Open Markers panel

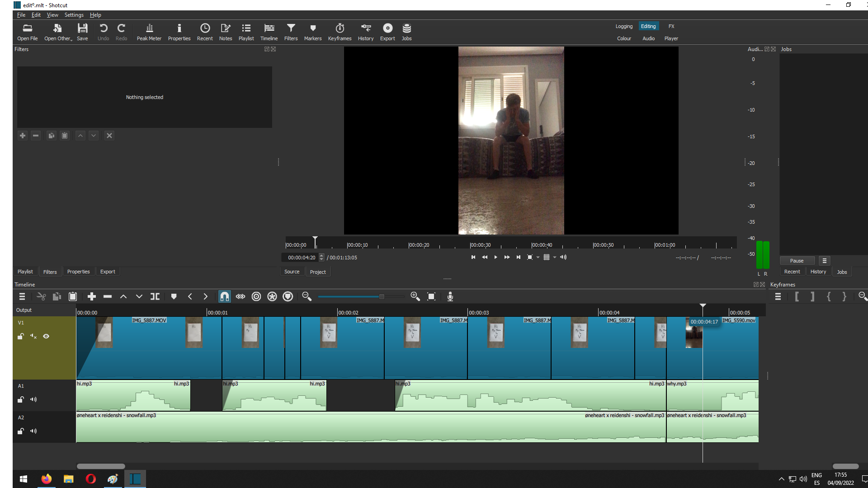click(x=313, y=32)
